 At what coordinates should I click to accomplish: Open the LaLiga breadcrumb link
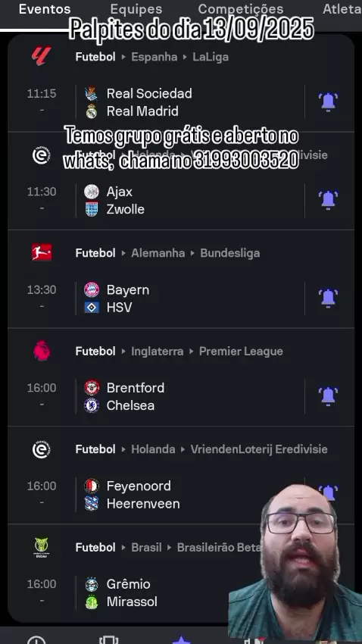pyautogui.click(x=211, y=57)
